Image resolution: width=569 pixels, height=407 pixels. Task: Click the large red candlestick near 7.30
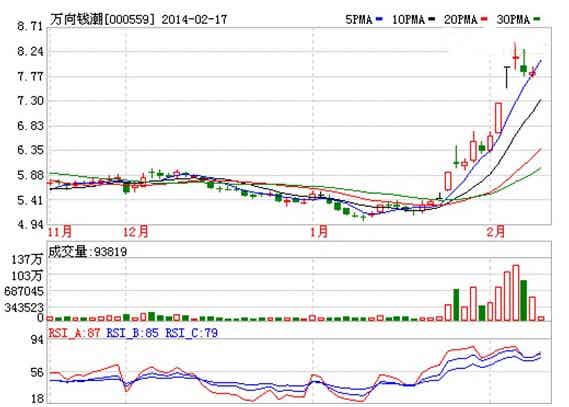pos(499,118)
